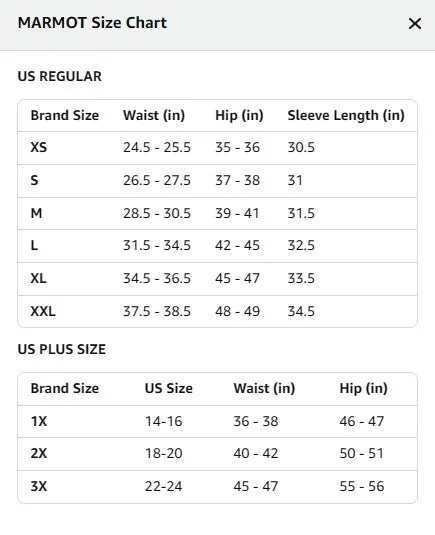Select the US PLUS SIZE section heading
Image resolution: width=435 pixels, height=535 pixels.
click(x=62, y=349)
